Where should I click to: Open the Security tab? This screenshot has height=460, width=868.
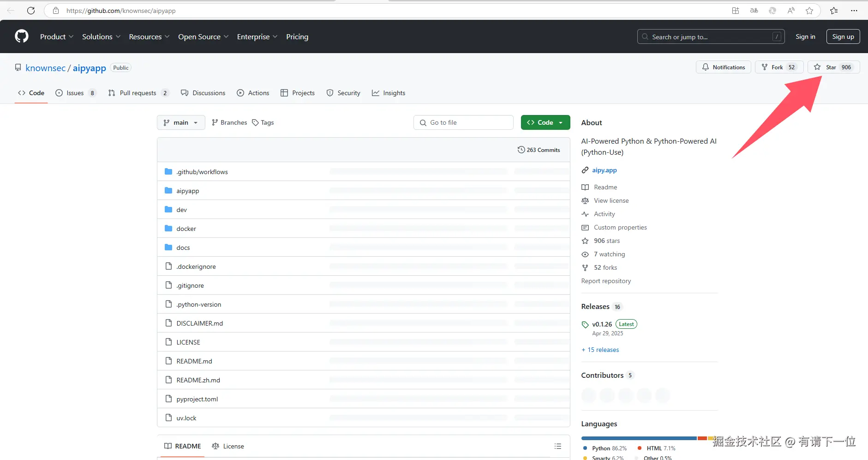pyautogui.click(x=343, y=93)
